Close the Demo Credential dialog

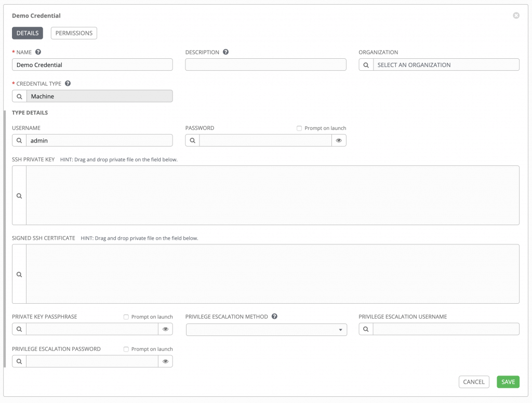[516, 16]
